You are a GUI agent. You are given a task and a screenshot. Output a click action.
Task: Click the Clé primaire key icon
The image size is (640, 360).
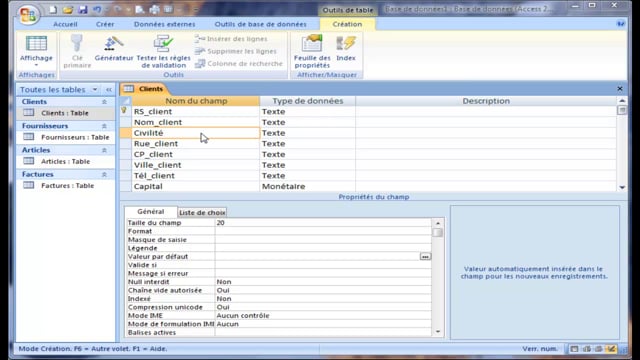(x=77, y=51)
